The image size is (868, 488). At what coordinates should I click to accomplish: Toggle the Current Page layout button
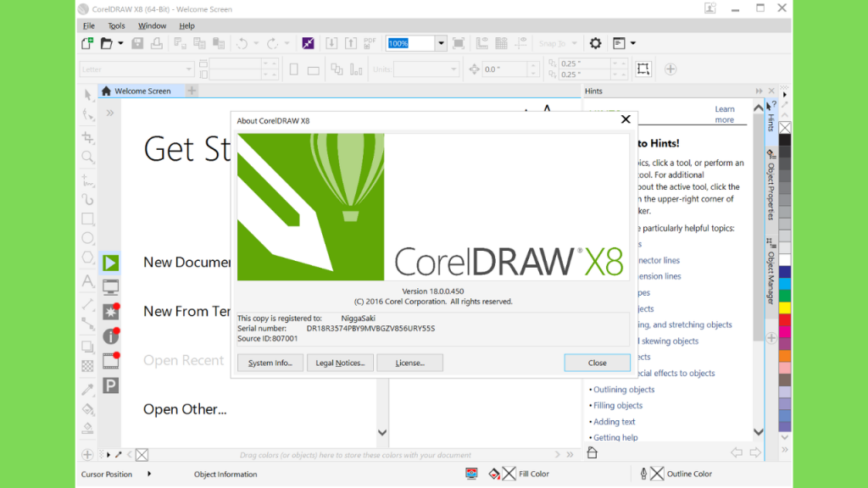coord(356,69)
